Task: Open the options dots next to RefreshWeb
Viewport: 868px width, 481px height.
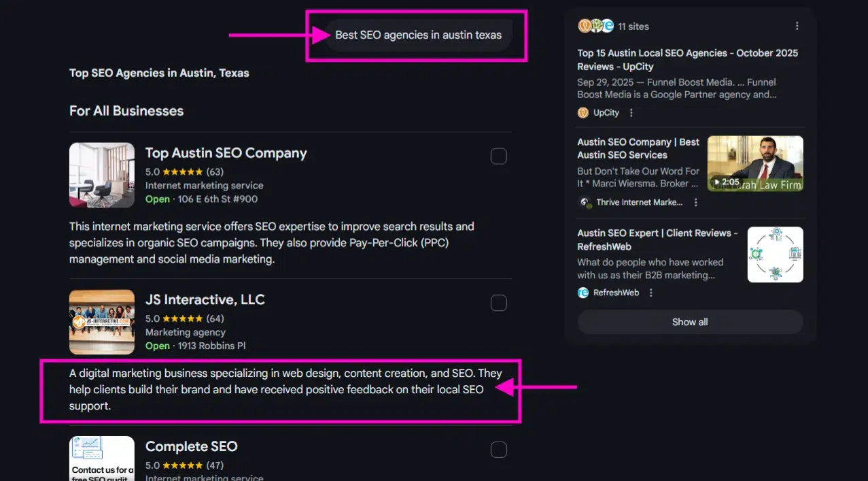Action: click(x=650, y=293)
